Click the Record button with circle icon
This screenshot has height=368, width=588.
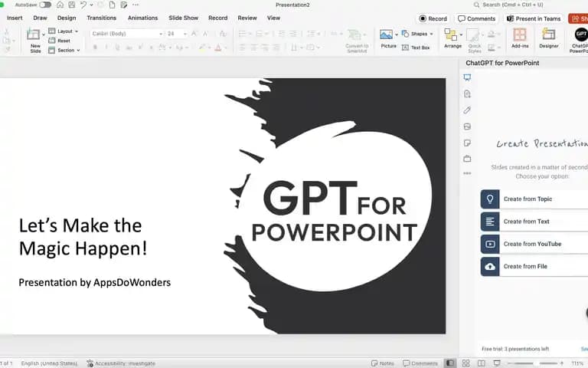coord(433,18)
